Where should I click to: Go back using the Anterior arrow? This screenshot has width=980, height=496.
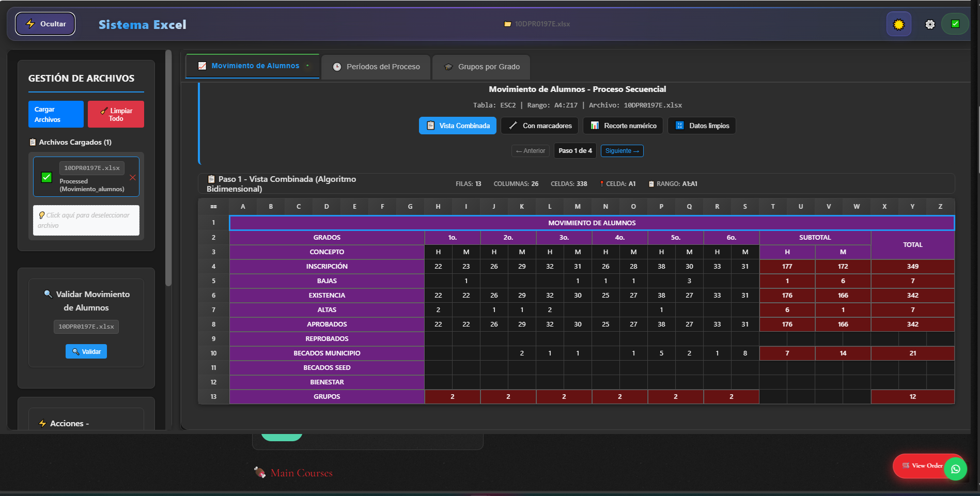pyautogui.click(x=530, y=150)
